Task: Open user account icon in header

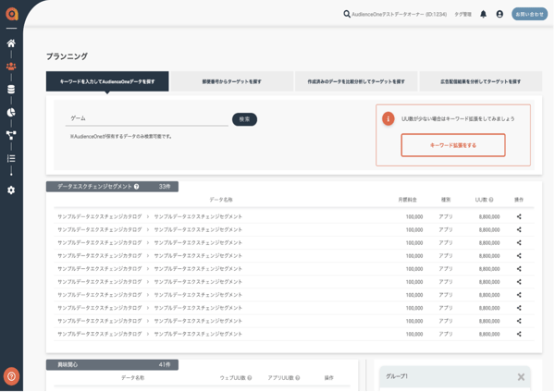Action: [499, 14]
